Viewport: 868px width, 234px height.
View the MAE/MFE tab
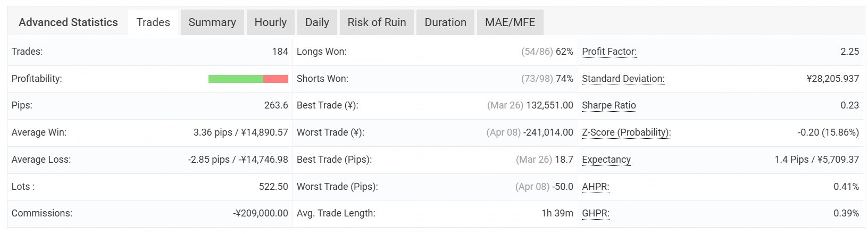510,22
